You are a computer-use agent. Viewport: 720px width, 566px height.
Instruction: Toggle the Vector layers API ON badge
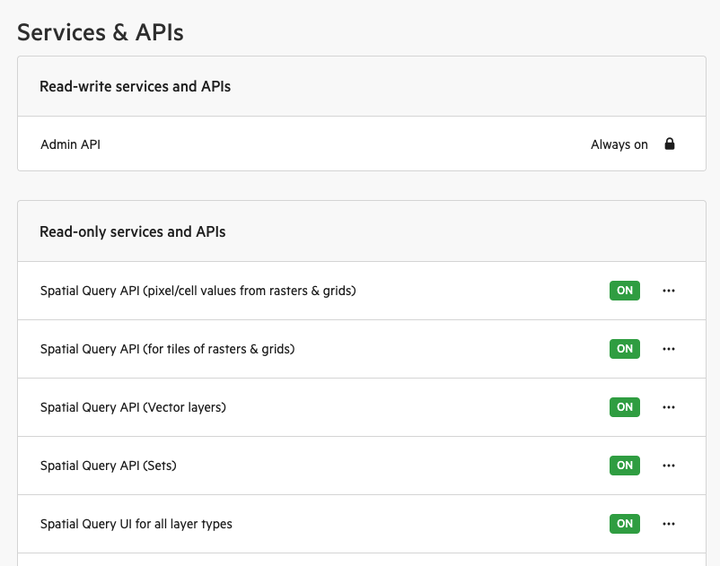[x=624, y=407]
